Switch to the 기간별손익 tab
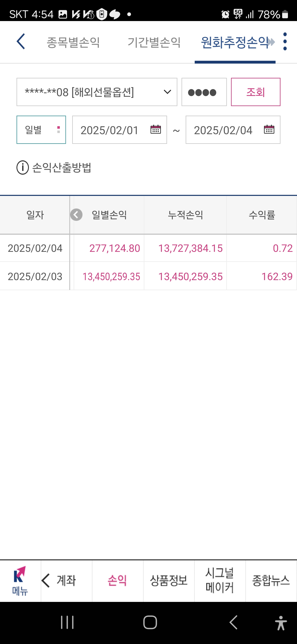 coord(154,42)
